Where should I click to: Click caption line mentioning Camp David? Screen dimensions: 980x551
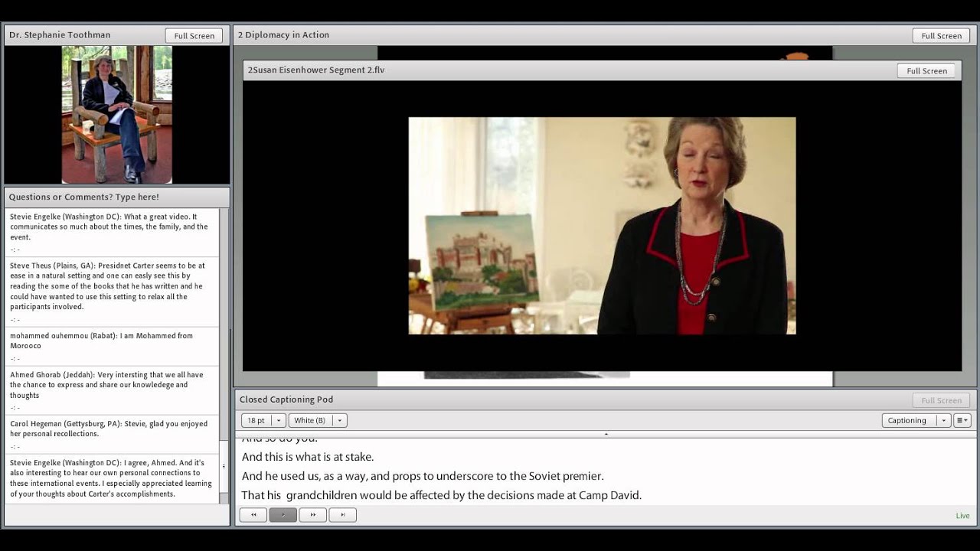pyautogui.click(x=442, y=495)
